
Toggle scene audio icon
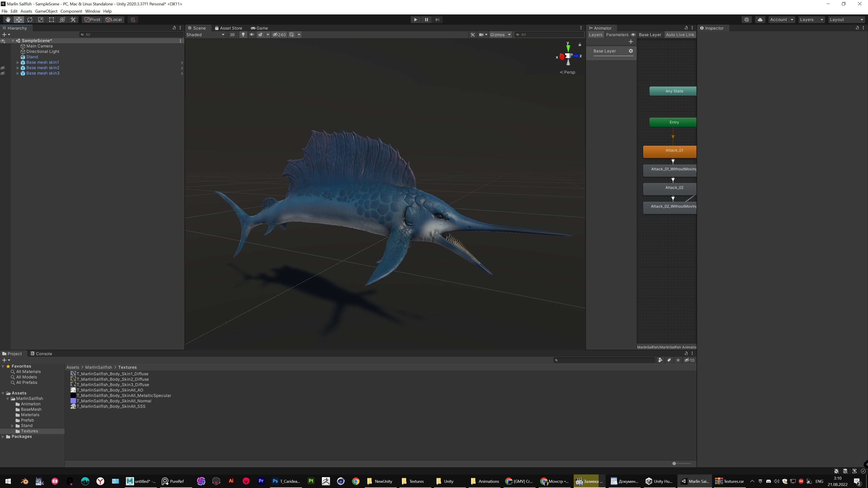coord(252,35)
